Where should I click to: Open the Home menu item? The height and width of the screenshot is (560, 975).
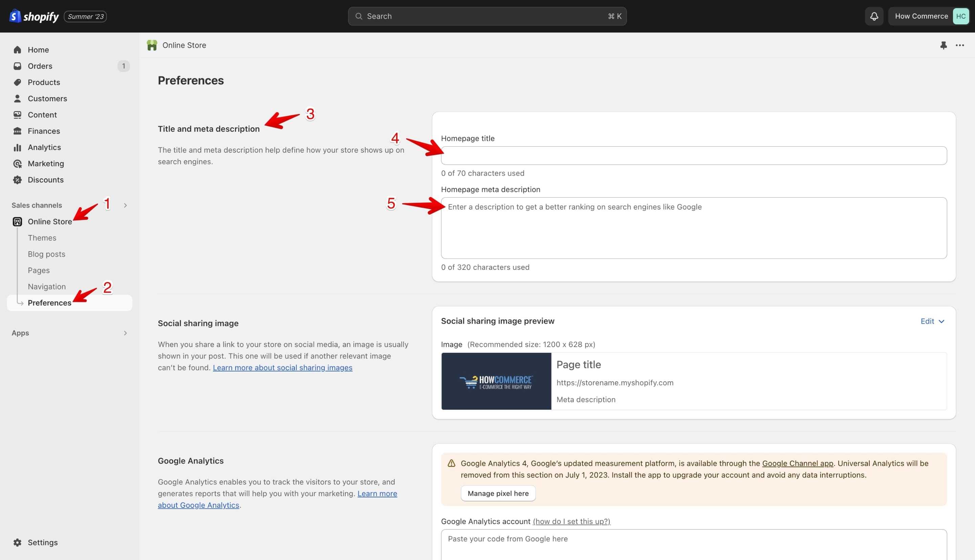click(70, 50)
